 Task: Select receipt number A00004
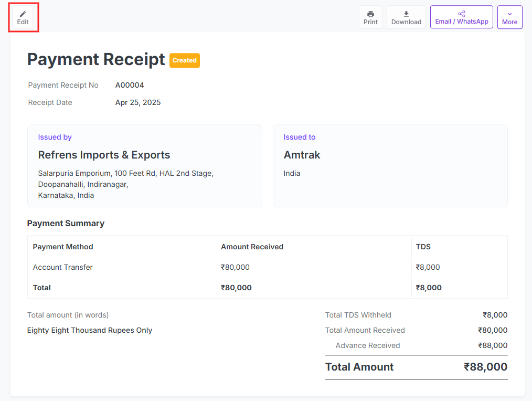pos(130,85)
